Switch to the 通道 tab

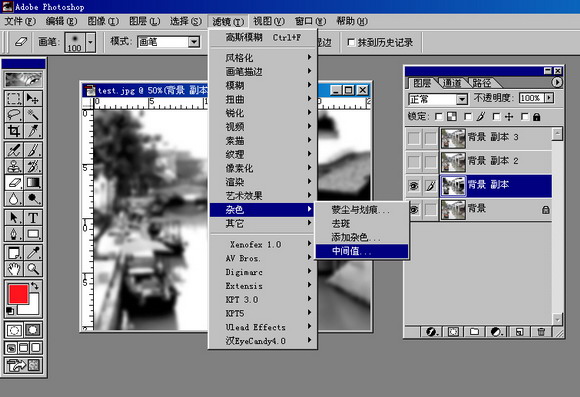coord(452,83)
